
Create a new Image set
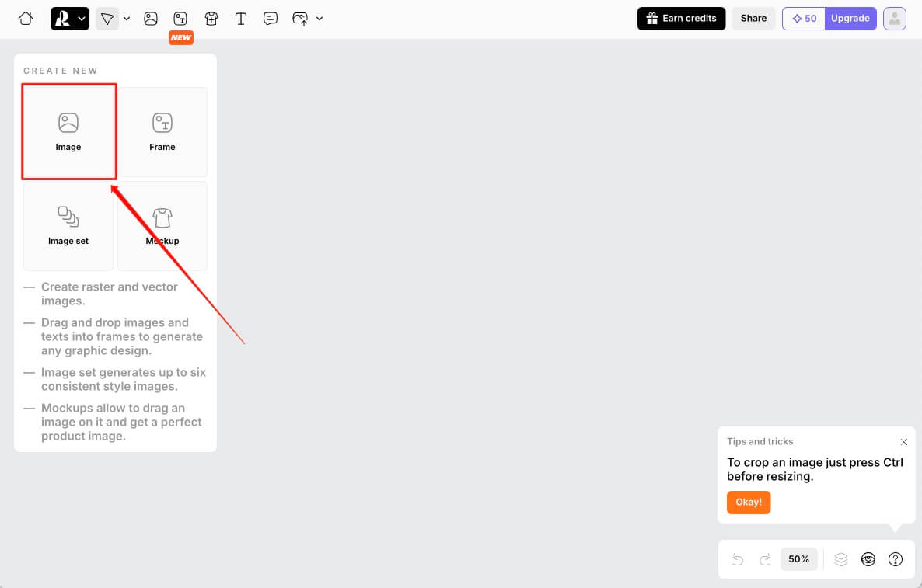coord(68,226)
